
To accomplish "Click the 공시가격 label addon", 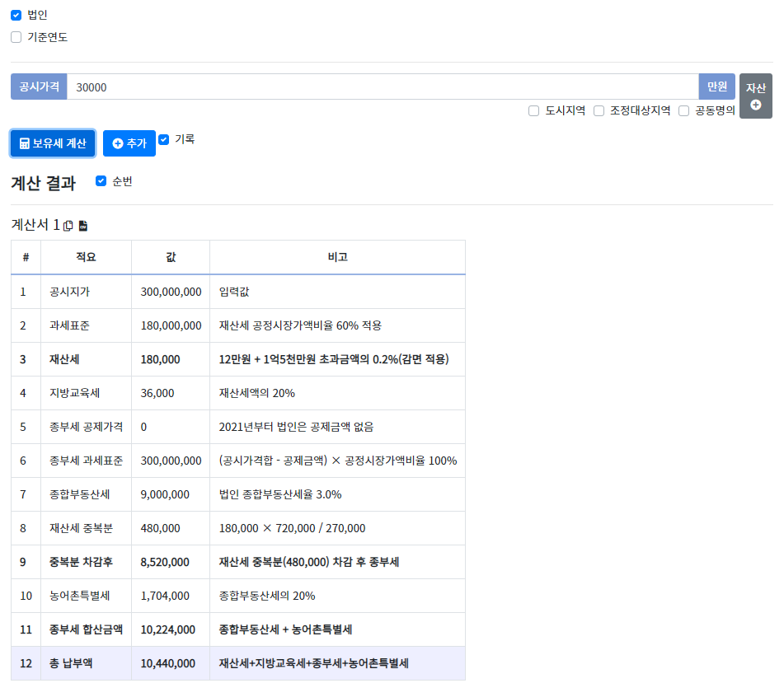I will click(x=39, y=87).
